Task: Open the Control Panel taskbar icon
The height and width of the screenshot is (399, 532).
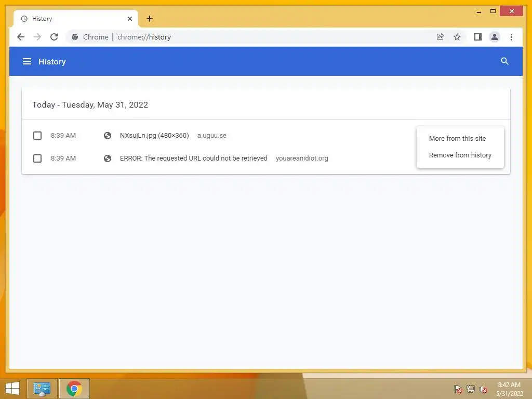Action: [x=42, y=389]
